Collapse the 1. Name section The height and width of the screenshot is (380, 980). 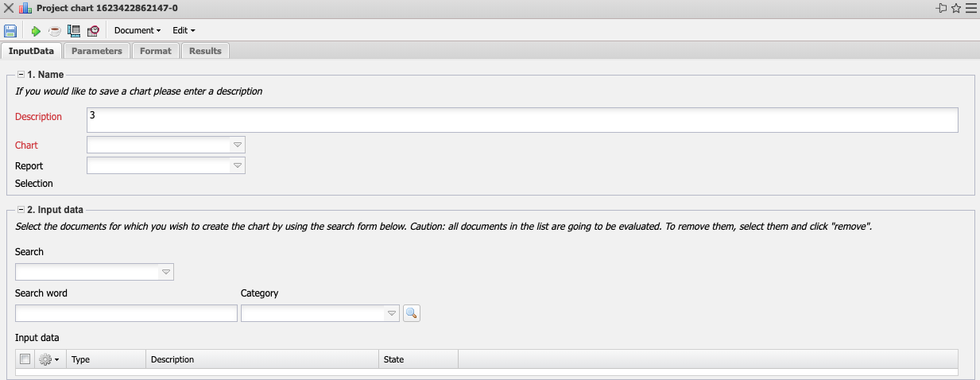coord(21,75)
